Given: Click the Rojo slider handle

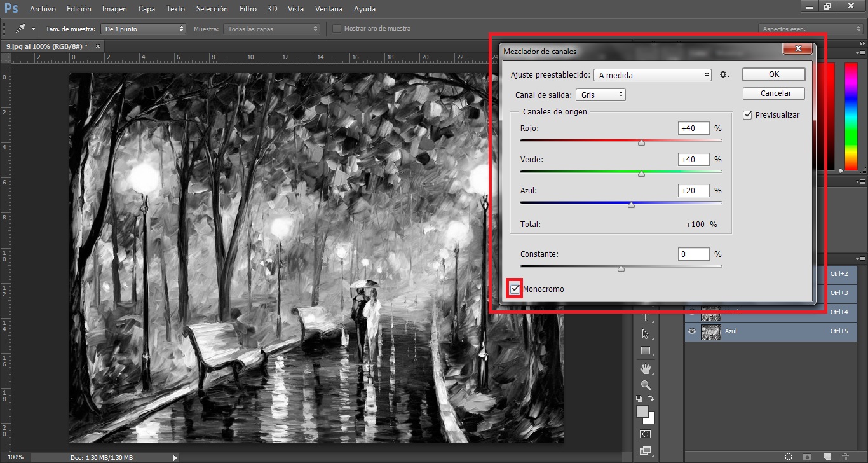Looking at the screenshot, I should pyautogui.click(x=641, y=142).
